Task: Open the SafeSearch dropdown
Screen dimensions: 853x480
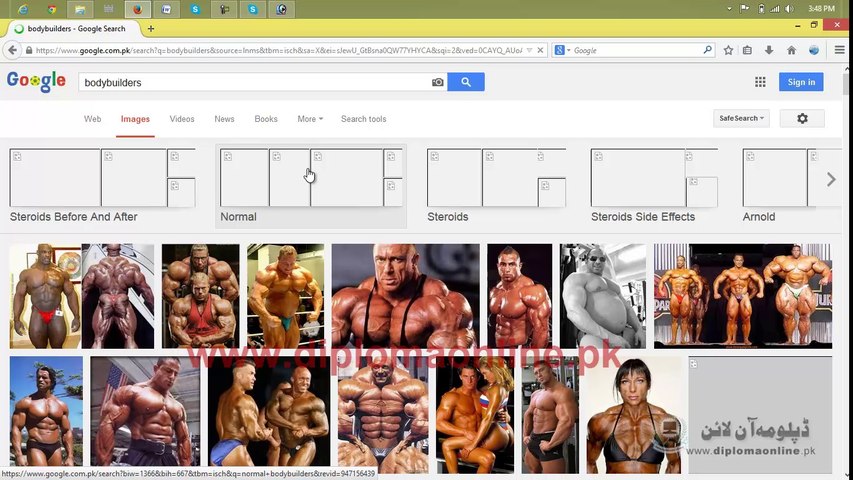Action: tap(741, 118)
